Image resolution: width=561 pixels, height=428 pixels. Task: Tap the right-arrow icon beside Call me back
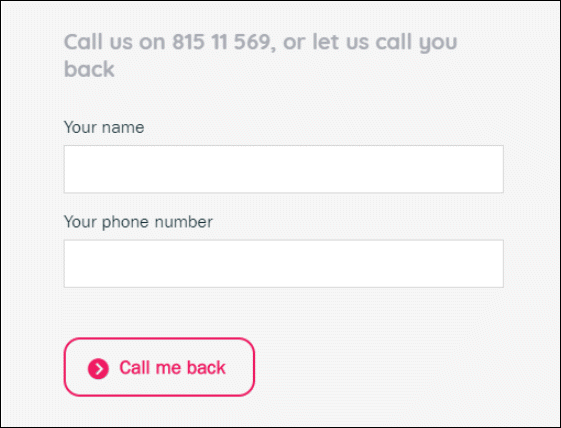point(98,369)
